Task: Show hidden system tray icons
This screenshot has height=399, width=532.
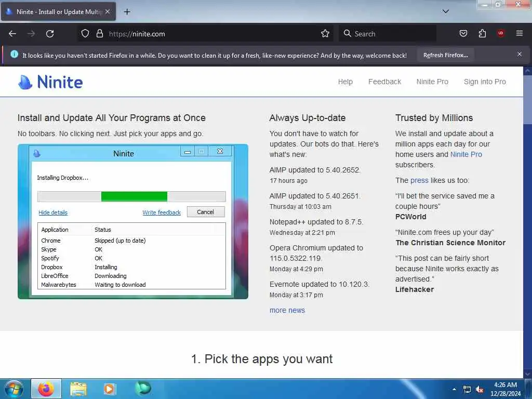Action: tap(454, 389)
